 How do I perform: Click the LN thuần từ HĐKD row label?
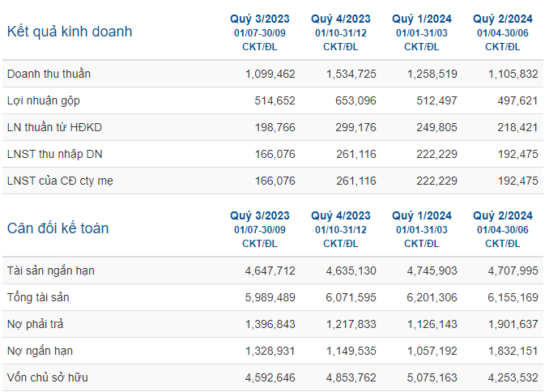[54, 127]
